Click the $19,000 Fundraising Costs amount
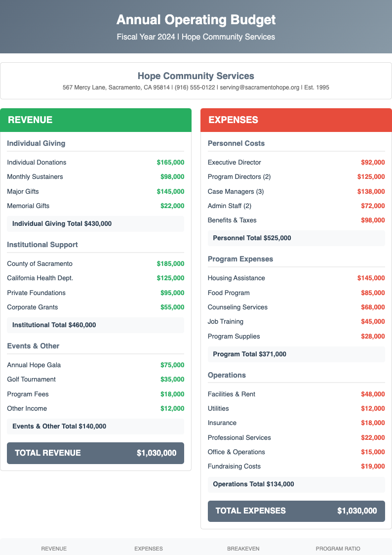The width and height of the screenshot is (392, 555). click(373, 467)
